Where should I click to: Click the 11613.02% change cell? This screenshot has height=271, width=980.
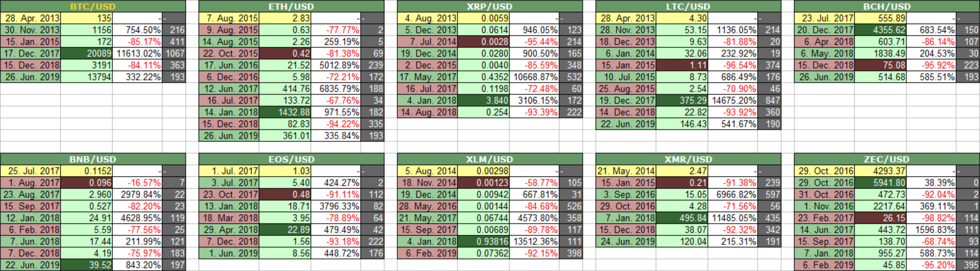137,54
